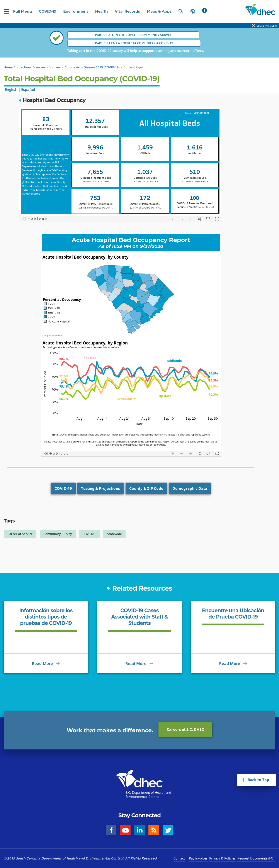The width and height of the screenshot is (279, 868).
Task: Close the alert with the X icon
Action: (x=253, y=26)
